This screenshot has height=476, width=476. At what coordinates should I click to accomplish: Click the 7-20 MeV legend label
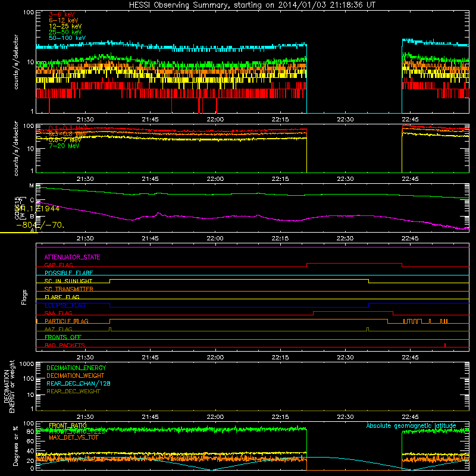[64, 146]
